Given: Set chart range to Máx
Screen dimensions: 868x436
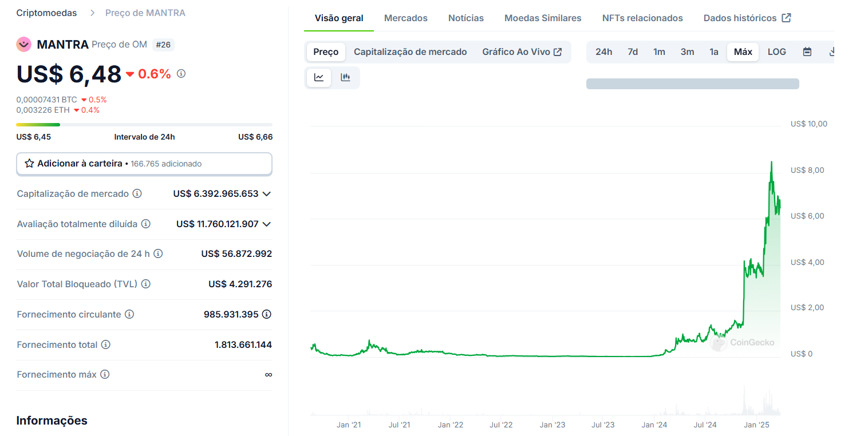Looking at the screenshot, I should 743,52.
